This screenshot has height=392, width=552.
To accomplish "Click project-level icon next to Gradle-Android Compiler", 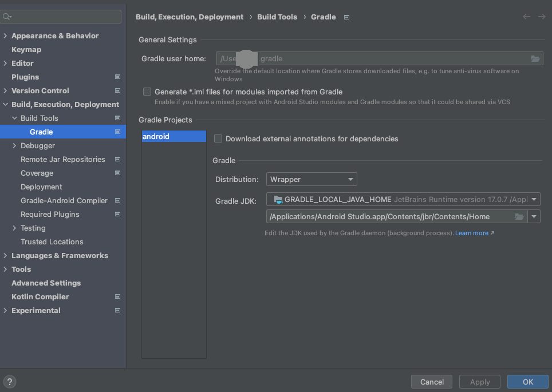I will pos(117,200).
